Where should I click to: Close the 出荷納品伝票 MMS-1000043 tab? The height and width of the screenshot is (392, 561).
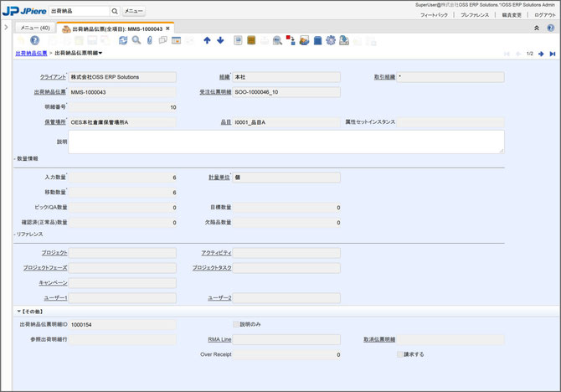tap(167, 28)
